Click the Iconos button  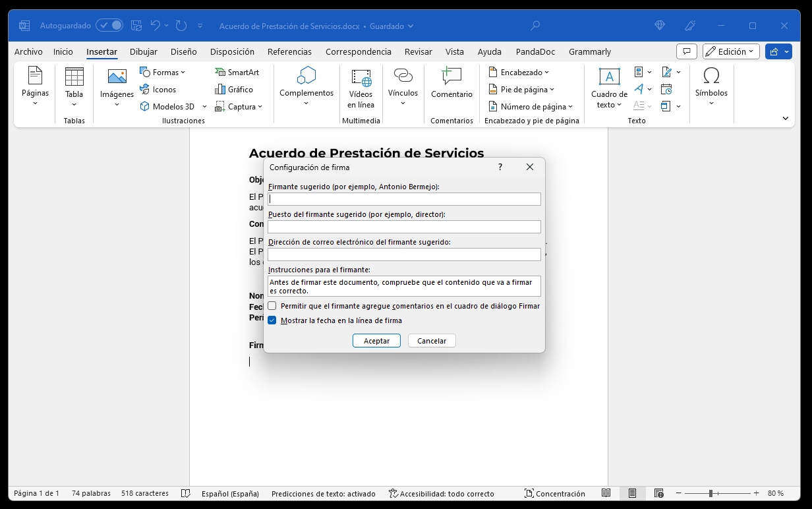[158, 90]
